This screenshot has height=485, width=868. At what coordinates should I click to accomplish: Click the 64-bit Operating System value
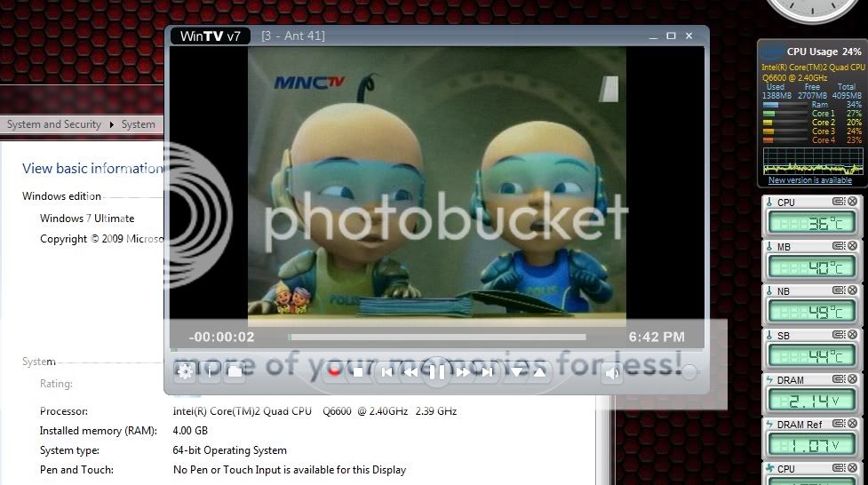(x=230, y=450)
